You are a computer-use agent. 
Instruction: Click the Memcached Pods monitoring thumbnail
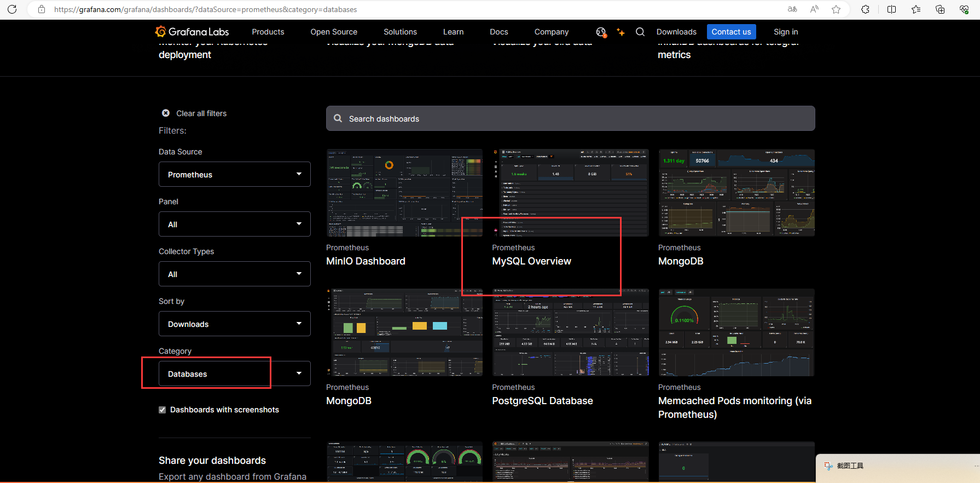[737, 332]
